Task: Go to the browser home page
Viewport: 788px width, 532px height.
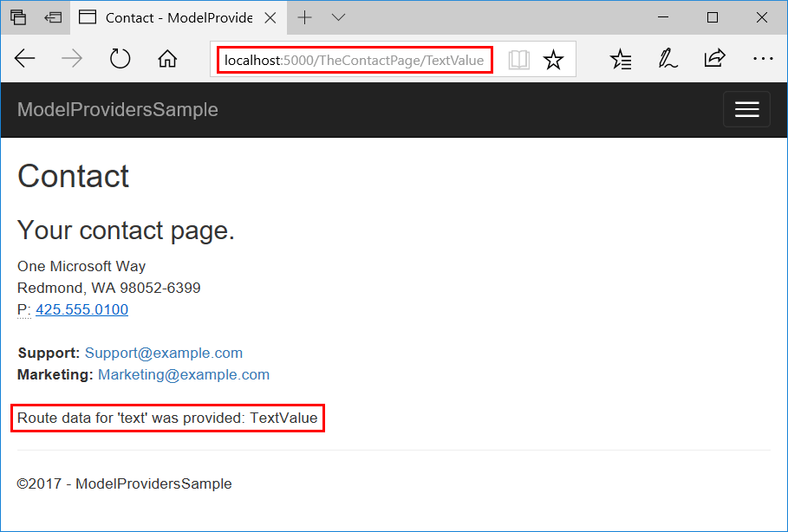Action: tap(166, 59)
